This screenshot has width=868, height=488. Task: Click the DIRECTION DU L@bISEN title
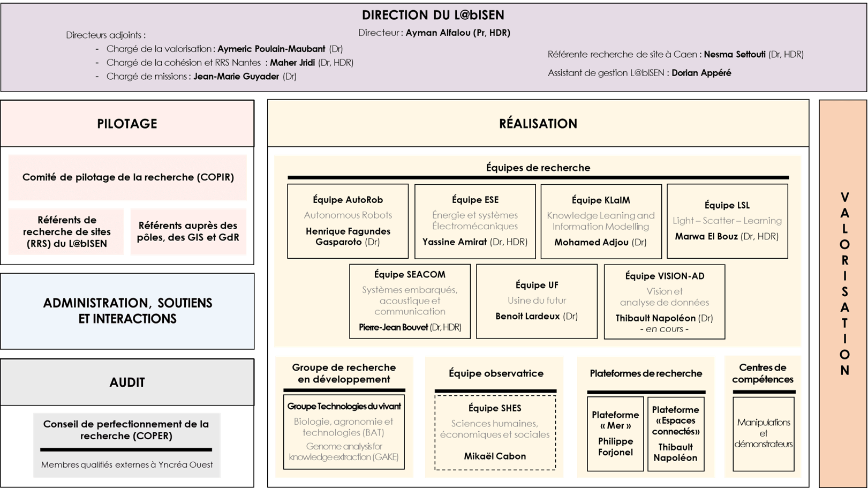point(433,15)
